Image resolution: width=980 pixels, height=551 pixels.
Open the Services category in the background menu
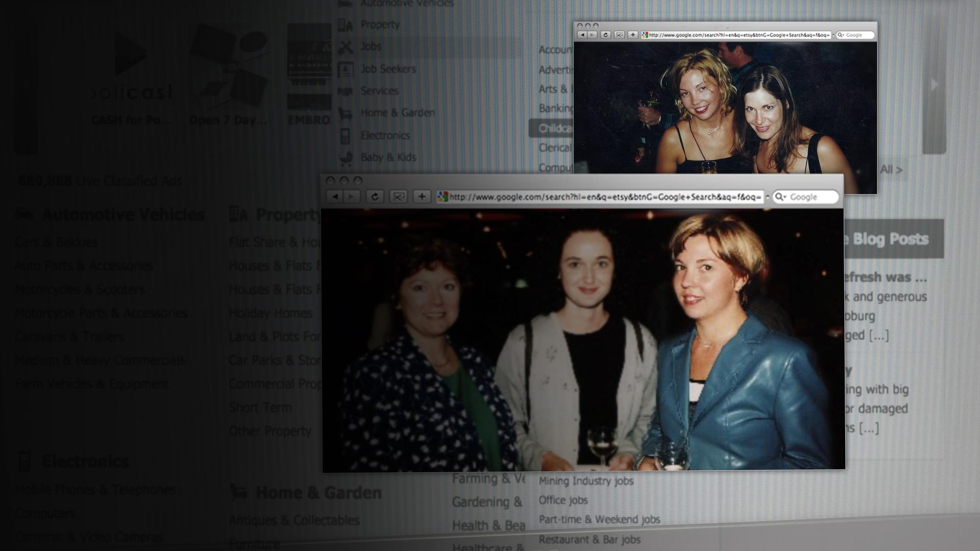[x=379, y=90]
